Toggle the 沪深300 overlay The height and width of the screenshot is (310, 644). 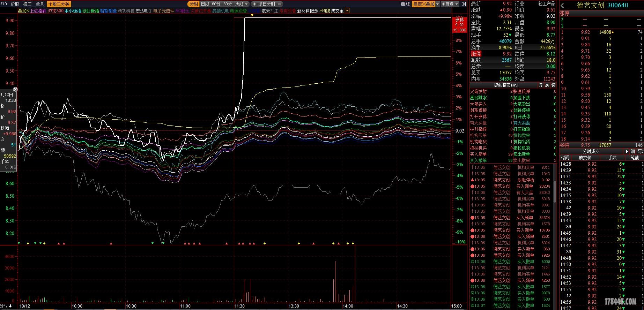tap(55, 11)
